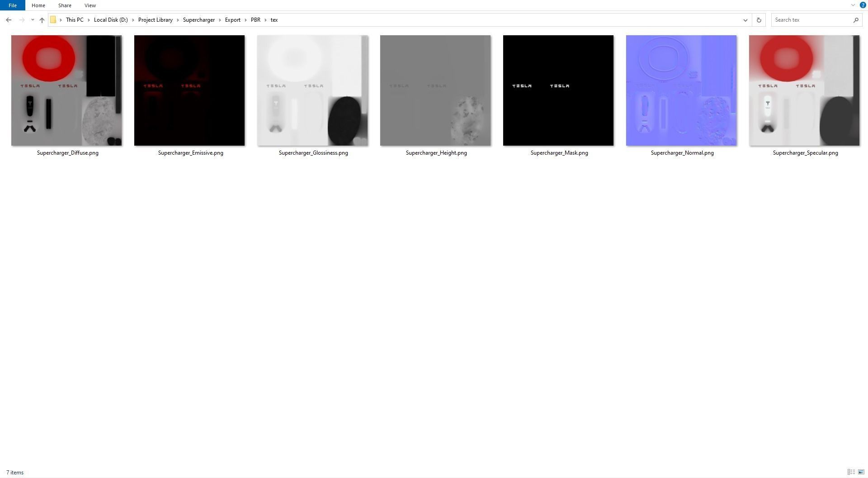Switch to large thumbnails view layout
This screenshot has height=478, width=868.
861,472
